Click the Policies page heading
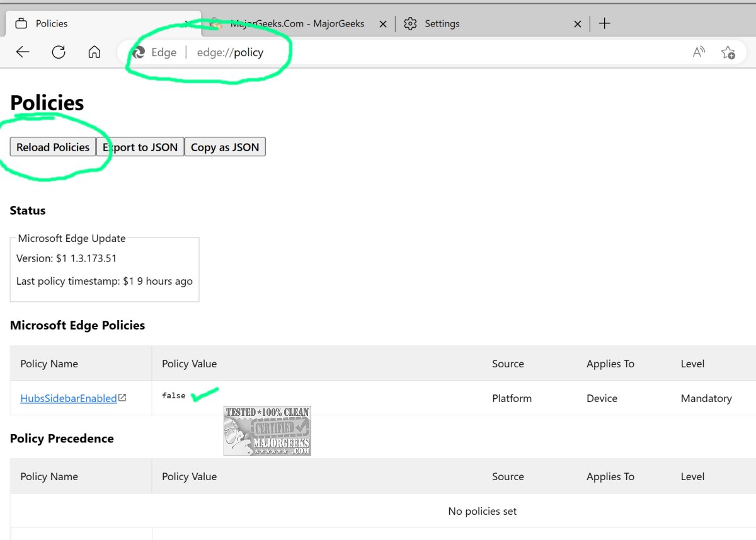 click(x=47, y=103)
